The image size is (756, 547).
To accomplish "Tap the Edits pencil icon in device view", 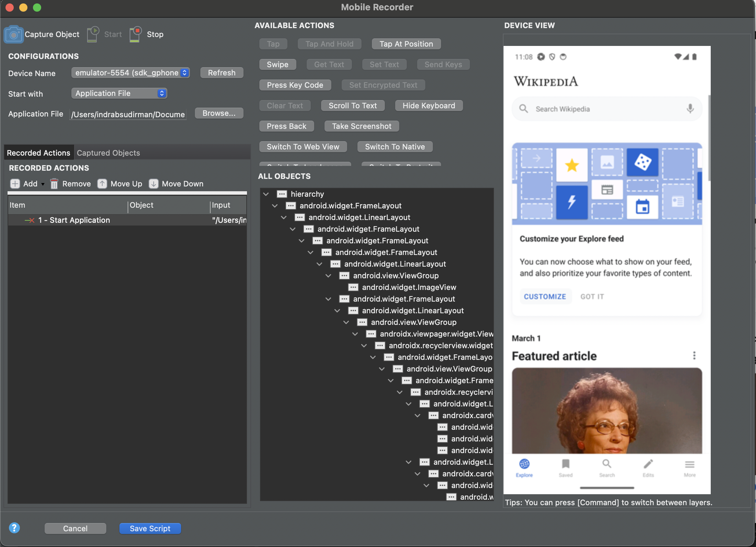I will 648,464.
